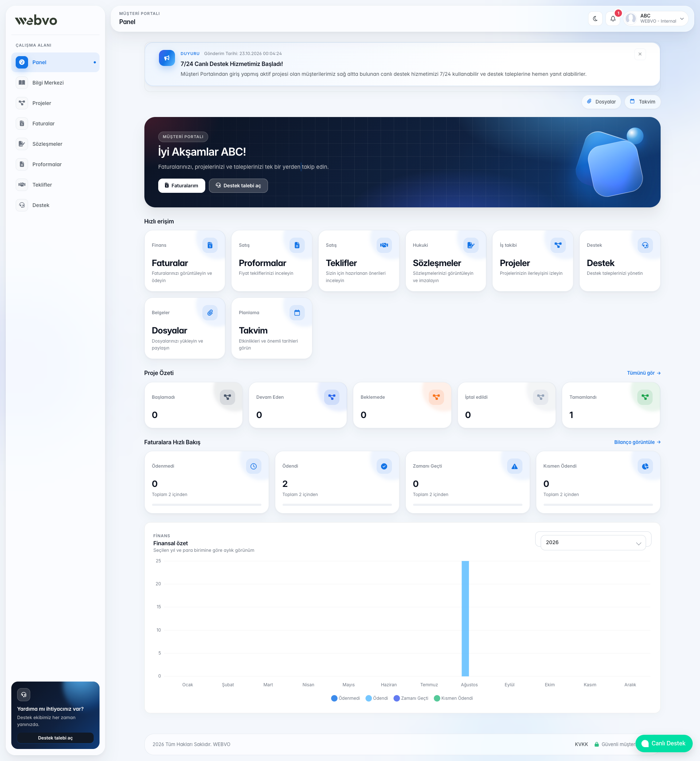Open Proformalar sidebar item

tap(55, 165)
